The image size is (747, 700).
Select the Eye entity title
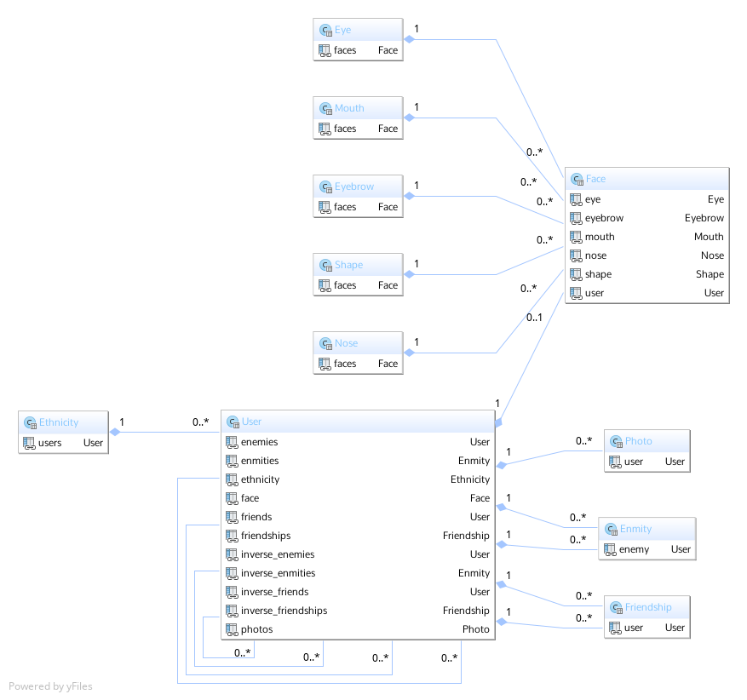(x=343, y=30)
